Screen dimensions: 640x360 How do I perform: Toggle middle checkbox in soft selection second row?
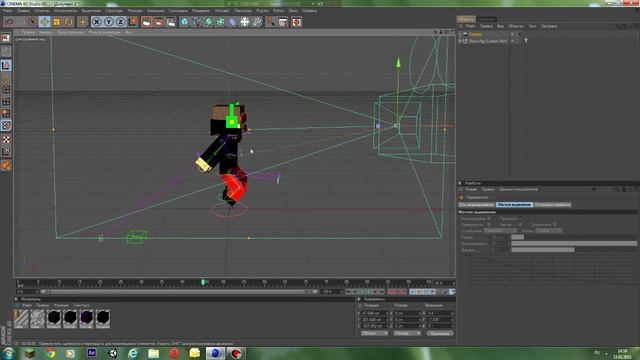point(520,224)
